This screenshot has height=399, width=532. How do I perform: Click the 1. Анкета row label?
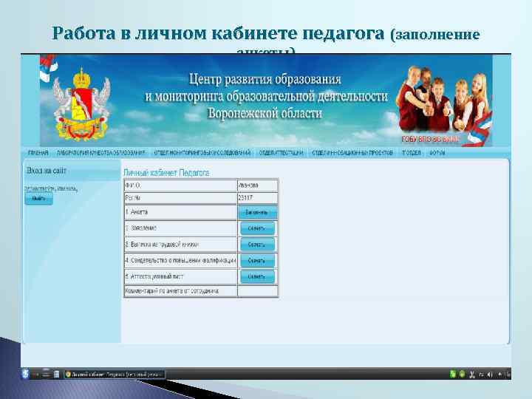click(x=137, y=212)
